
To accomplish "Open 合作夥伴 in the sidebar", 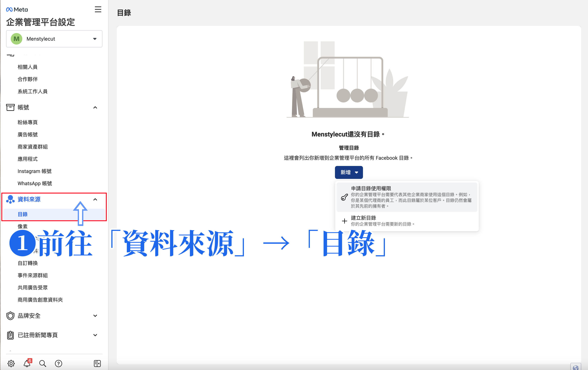I will [28, 79].
